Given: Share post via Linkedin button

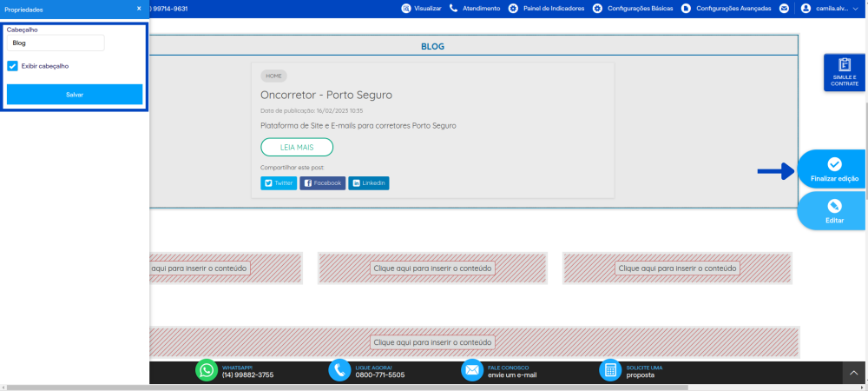Looking at the screenshot, I should (x=369, y=182).
